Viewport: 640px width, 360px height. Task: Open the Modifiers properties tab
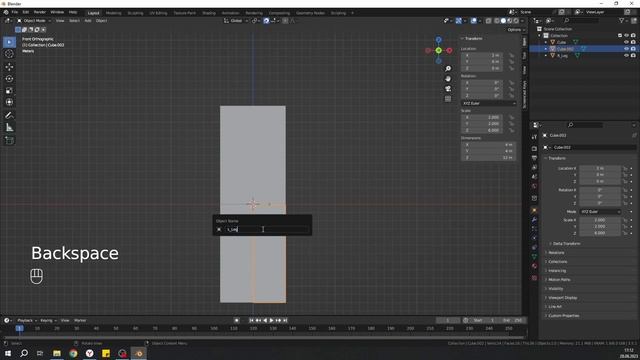coord(534,220)
